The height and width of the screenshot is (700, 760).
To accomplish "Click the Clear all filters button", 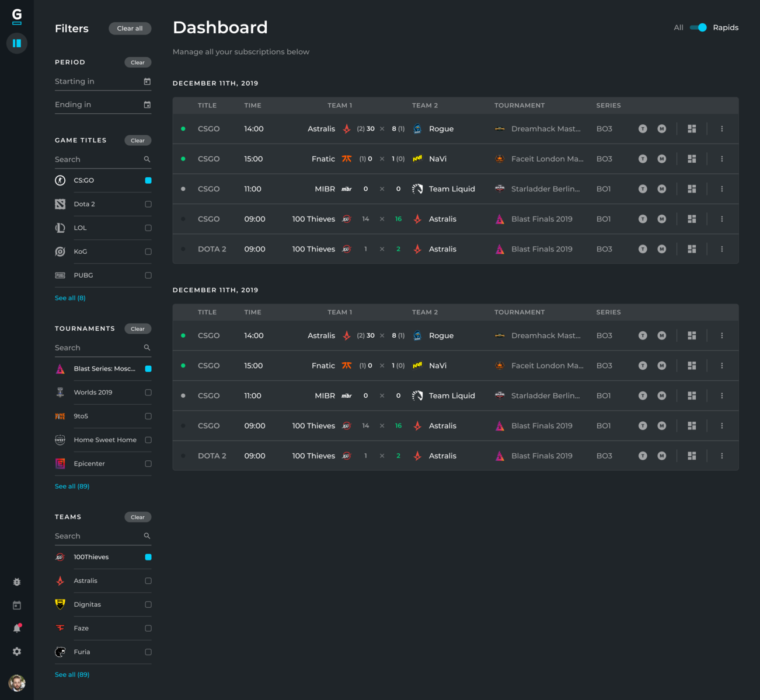I will (130, 28).
